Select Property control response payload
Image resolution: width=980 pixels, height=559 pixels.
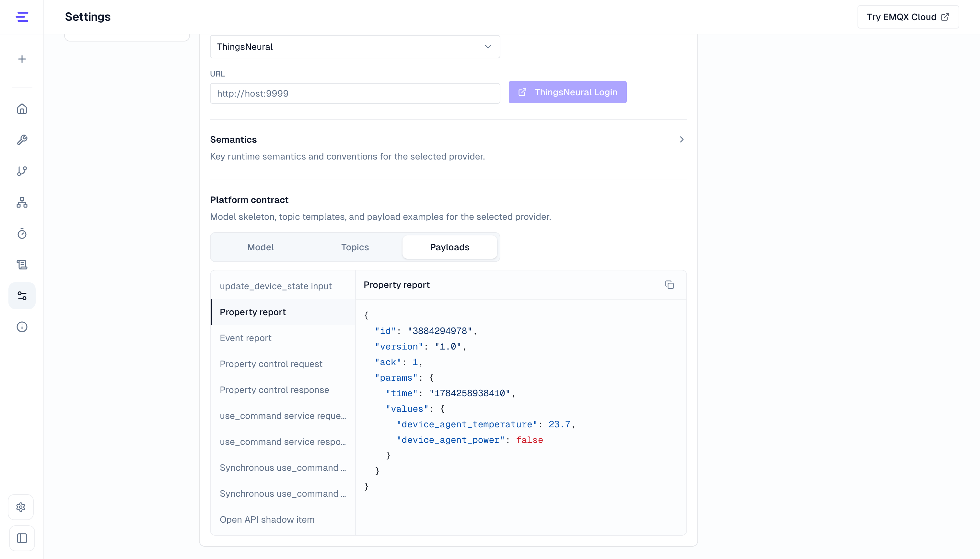[x=283, y=390]
